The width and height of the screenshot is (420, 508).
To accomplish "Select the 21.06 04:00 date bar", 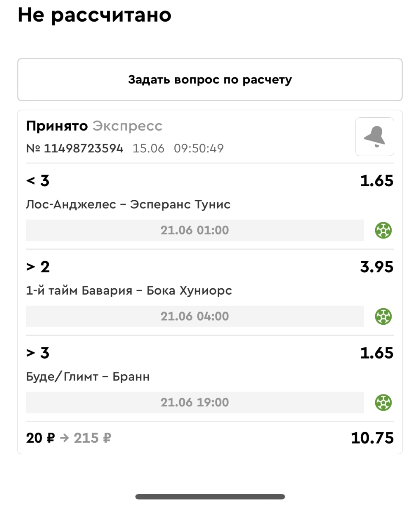I will tap(195, 317).
